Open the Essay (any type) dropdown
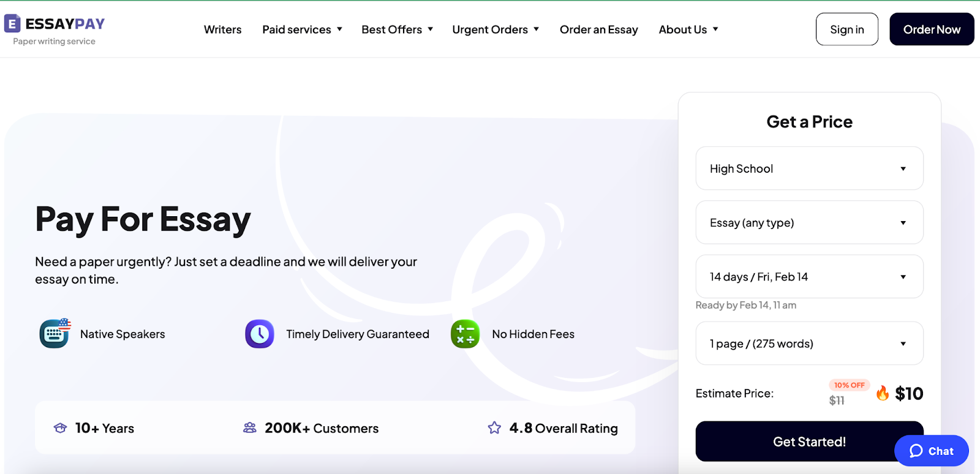The image size is (980, 474). coord(809,222)
